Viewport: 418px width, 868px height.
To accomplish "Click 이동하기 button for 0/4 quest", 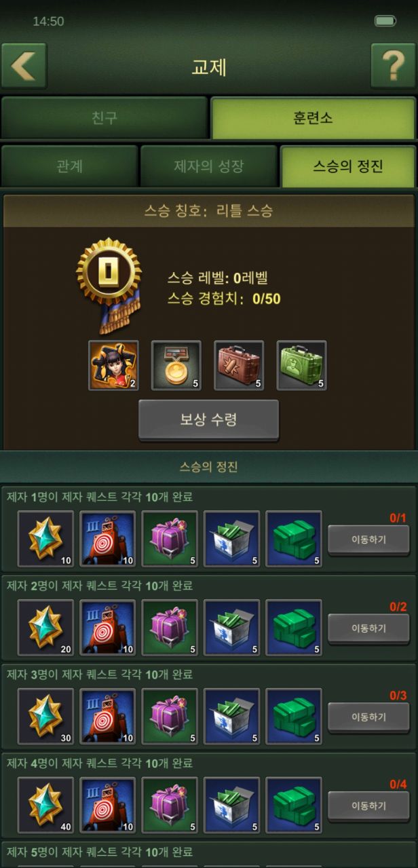I will [368, 806].
